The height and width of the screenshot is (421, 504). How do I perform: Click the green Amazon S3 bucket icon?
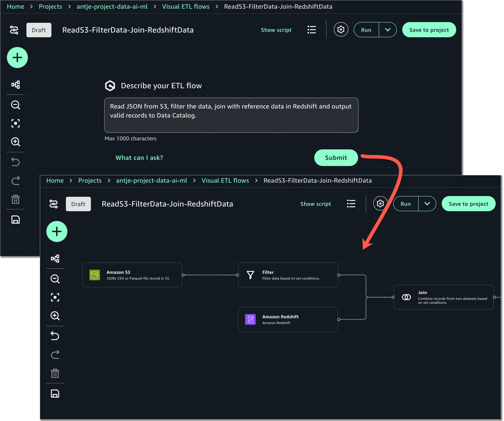pyautogui.click(x=95, y=275)
